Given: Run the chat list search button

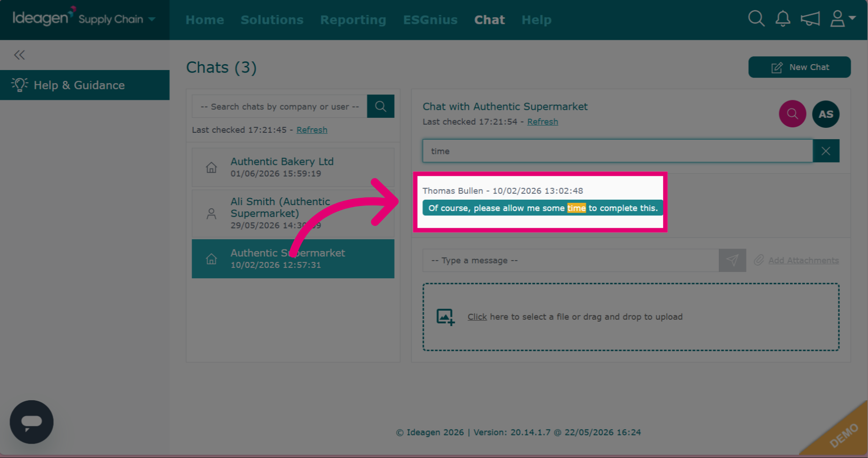Looking at the screenshot, I should click(381, 106).
